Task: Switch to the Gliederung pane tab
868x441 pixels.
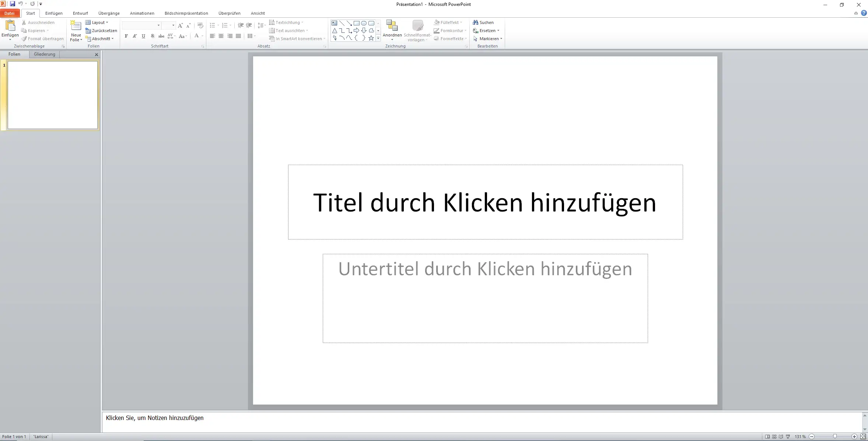Action: 44,54
